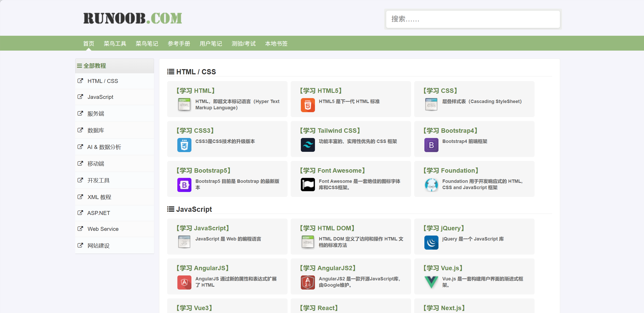Open the 【学习 React】 tutorial link
644x313 pixels.
click(319, 308)
